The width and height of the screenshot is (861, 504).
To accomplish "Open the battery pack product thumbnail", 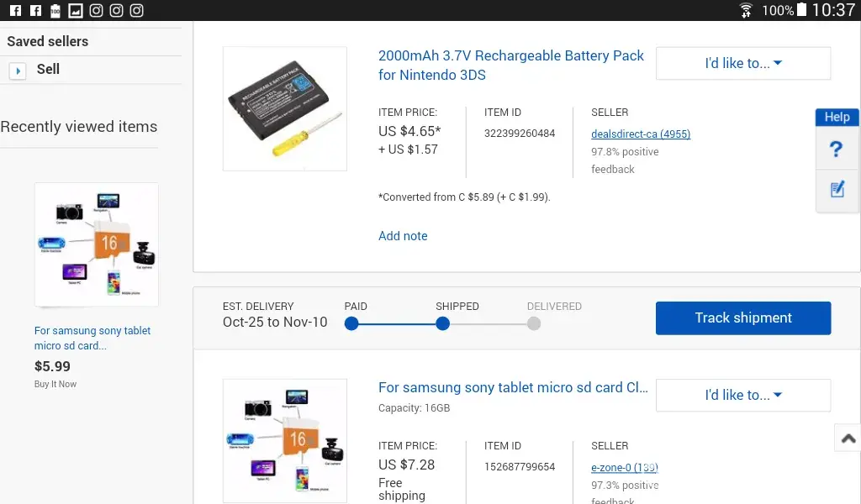I will (x=284, y=109).
